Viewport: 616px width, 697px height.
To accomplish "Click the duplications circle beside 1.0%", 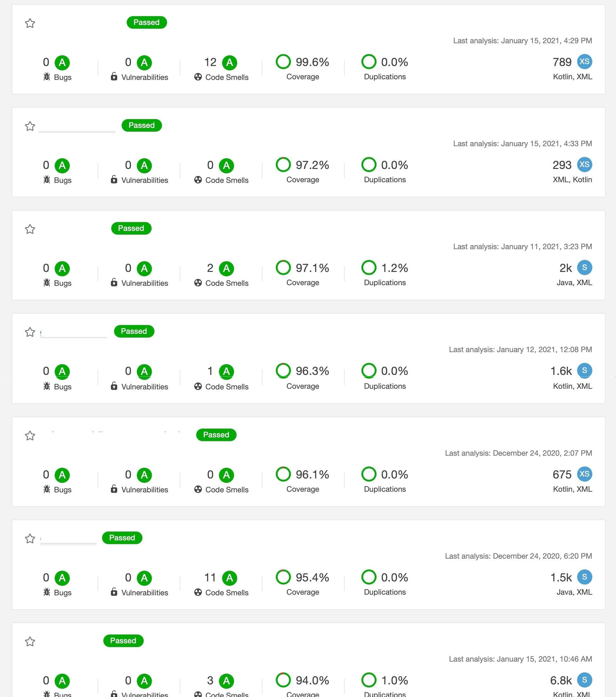I will click(369, 680).
